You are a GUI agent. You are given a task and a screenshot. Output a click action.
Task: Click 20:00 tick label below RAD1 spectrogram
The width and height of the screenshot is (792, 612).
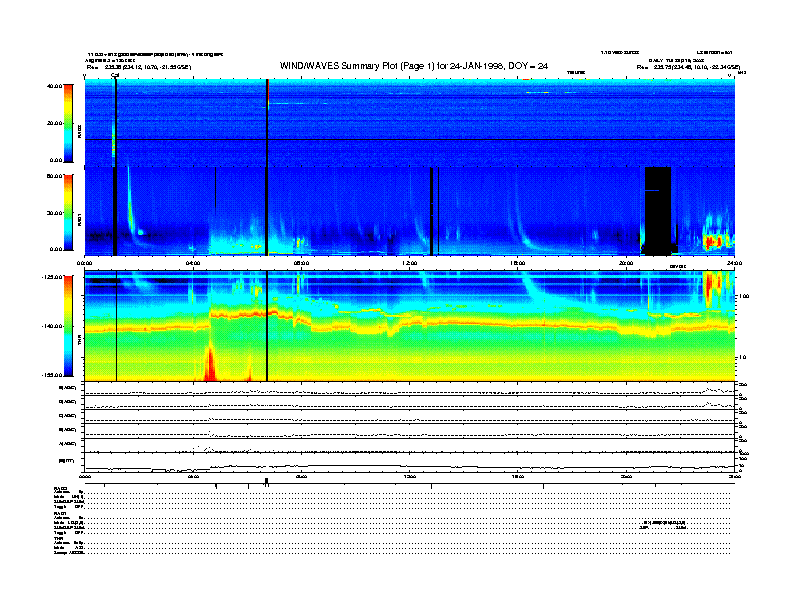point(626,263)
